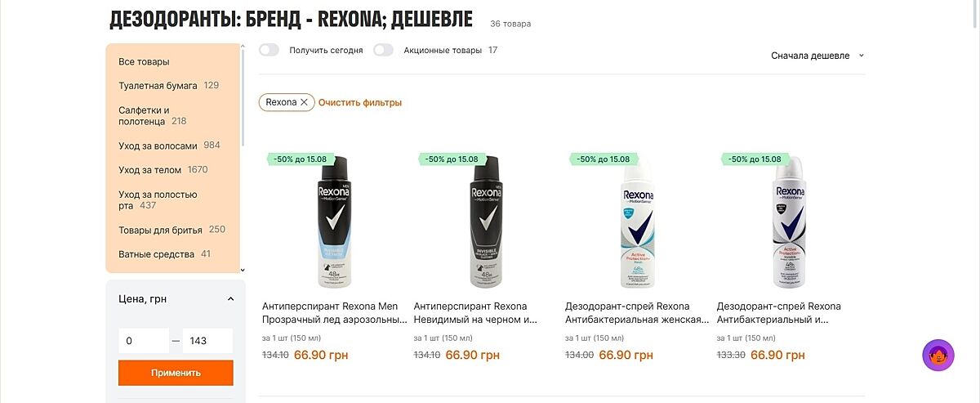This screenshot has height=403, width=980.
Task: Enable the 'Акционные товары' switch
Action: pos(383,50)
